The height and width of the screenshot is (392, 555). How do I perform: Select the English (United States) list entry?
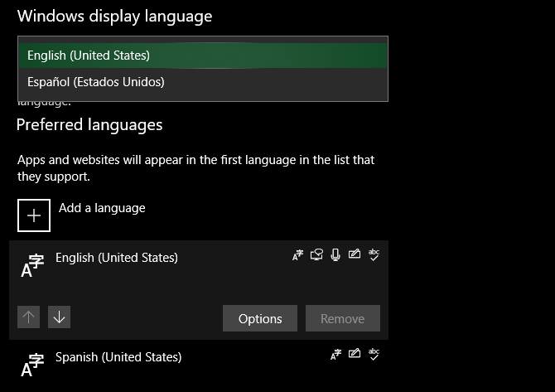point(117,258)
